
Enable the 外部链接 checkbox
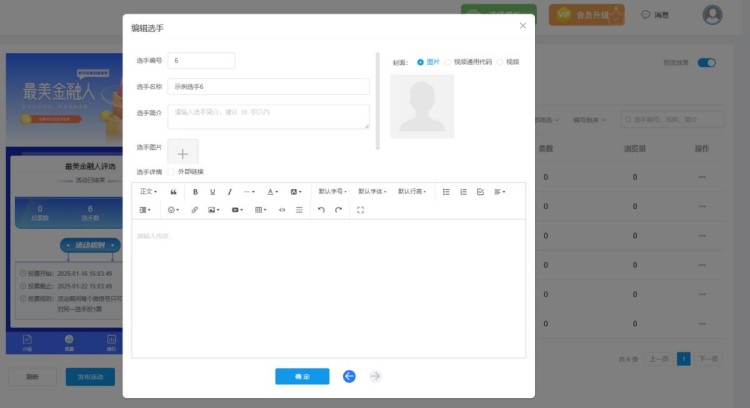(171, 171)
